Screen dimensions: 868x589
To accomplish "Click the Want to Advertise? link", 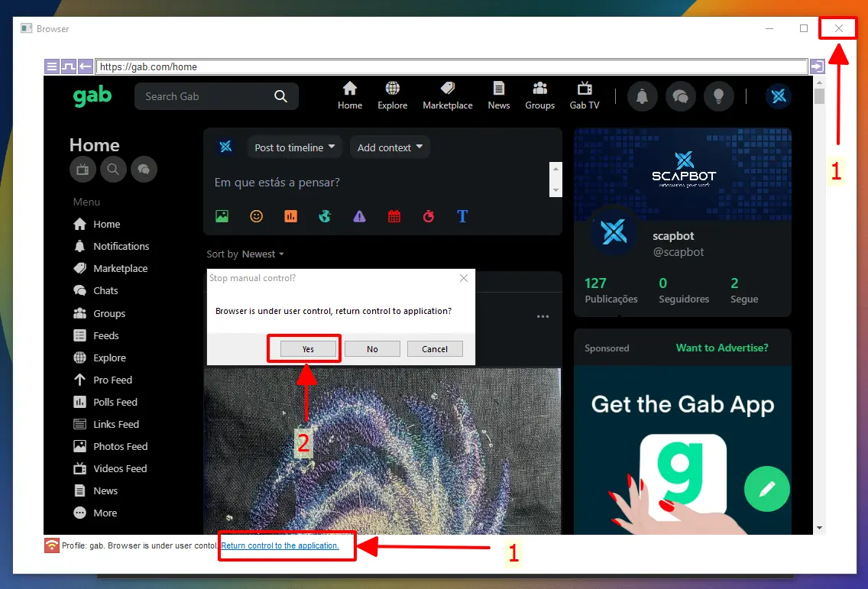I will coord(722,348).
